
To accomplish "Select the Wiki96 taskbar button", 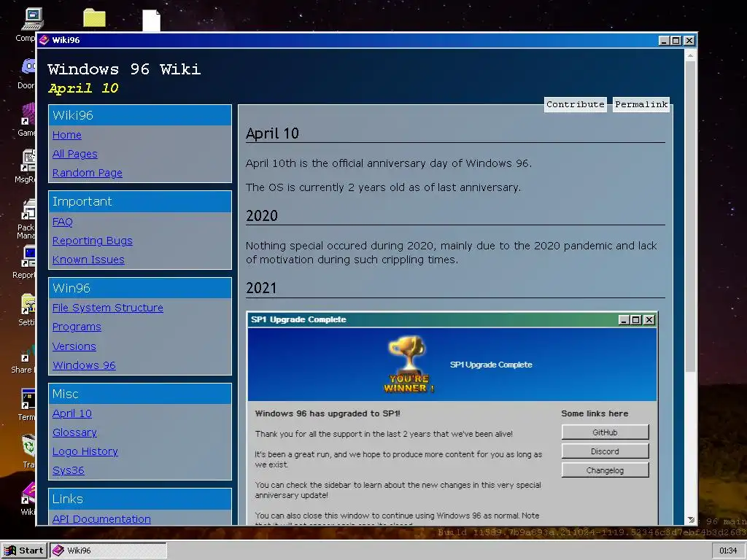I will click(x=108, y=551).
